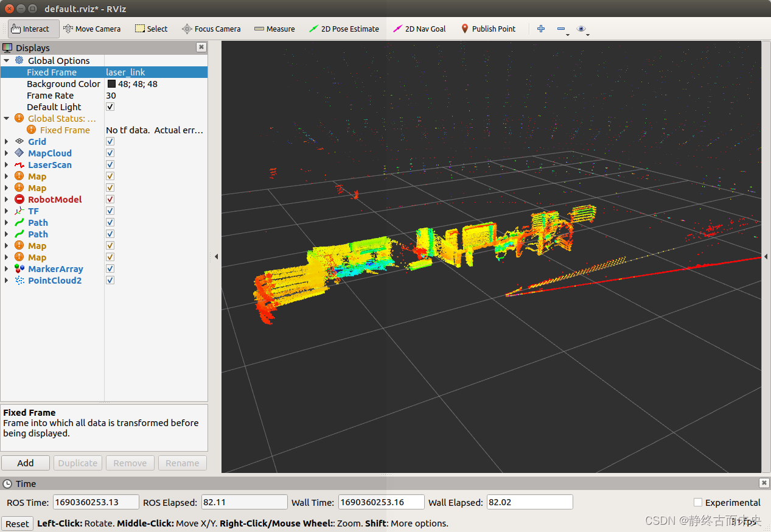Collapse the Global Options section
This screenshot has height=532, width=771.
click(x=7, y=60)
